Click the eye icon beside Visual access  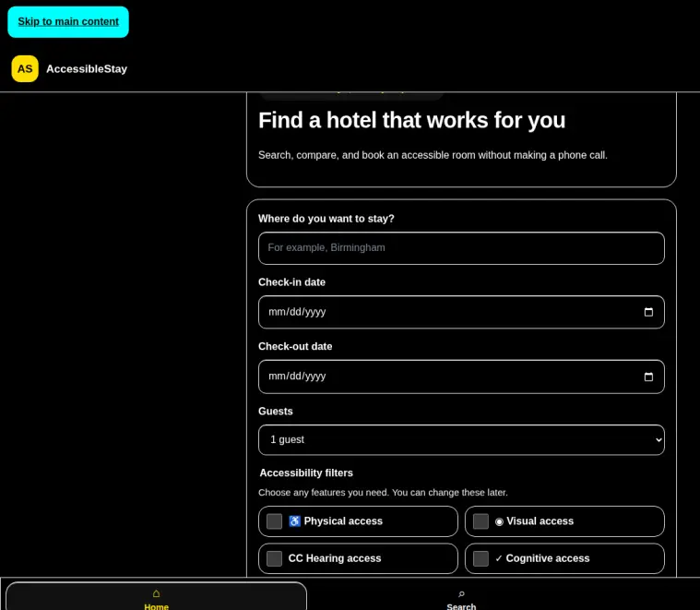coord(499,521)
